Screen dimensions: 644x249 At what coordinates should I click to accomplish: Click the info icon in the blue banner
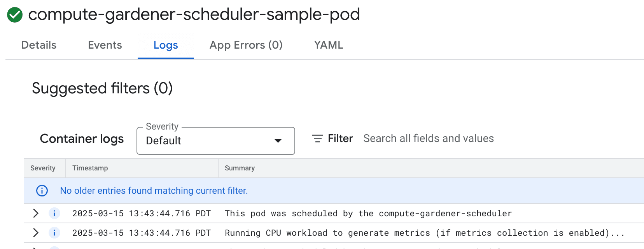click(x=42, y=191)
